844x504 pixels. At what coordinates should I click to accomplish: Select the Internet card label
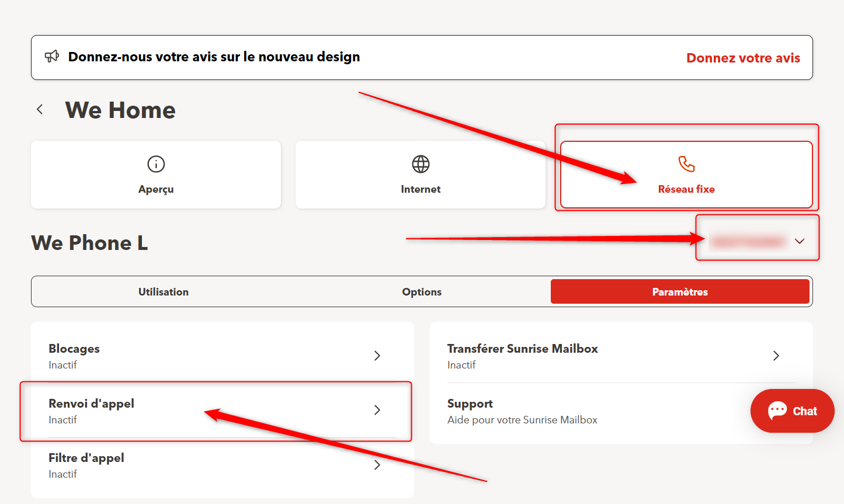(x=421, y=189)
